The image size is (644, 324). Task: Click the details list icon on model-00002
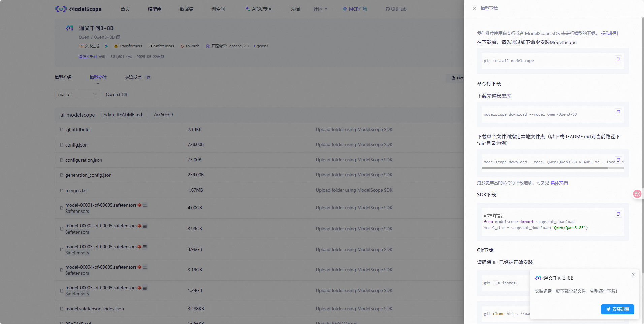pyautogui.click(x=144, y=226)
